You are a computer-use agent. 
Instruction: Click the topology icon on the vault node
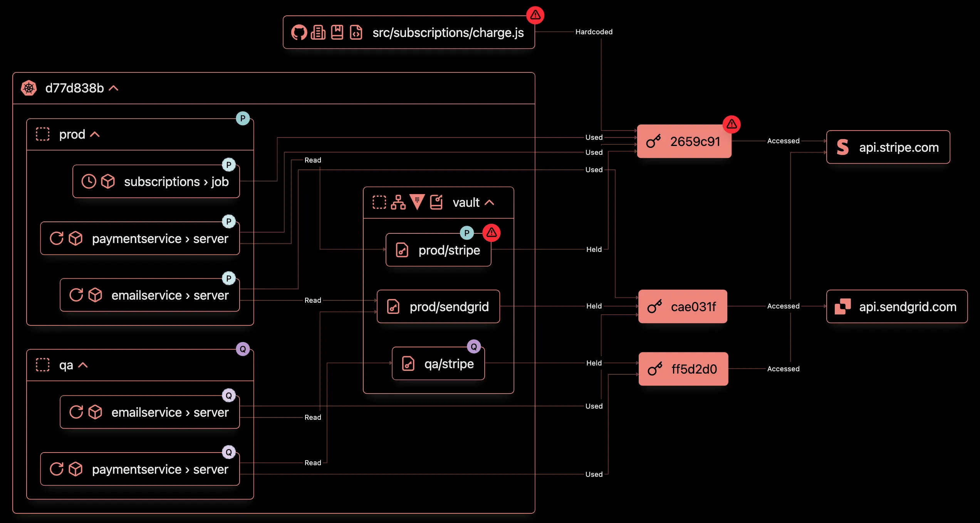click(398, 202)
